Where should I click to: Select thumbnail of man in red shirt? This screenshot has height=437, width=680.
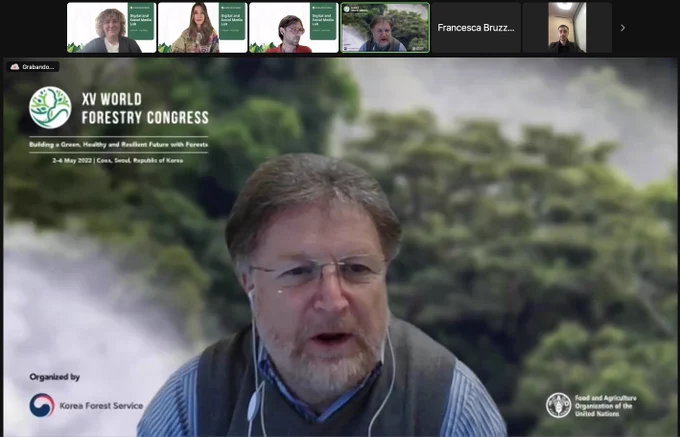tap(294, 28)
